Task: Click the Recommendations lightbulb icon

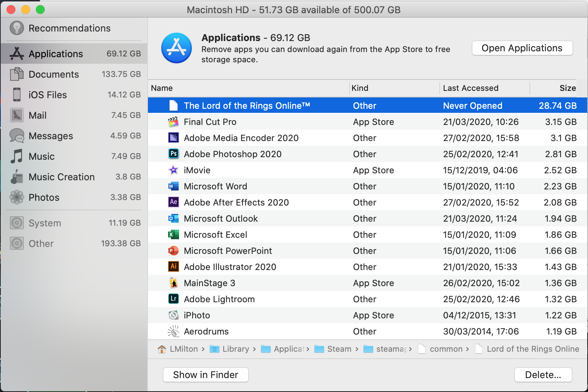Action: 17,28
